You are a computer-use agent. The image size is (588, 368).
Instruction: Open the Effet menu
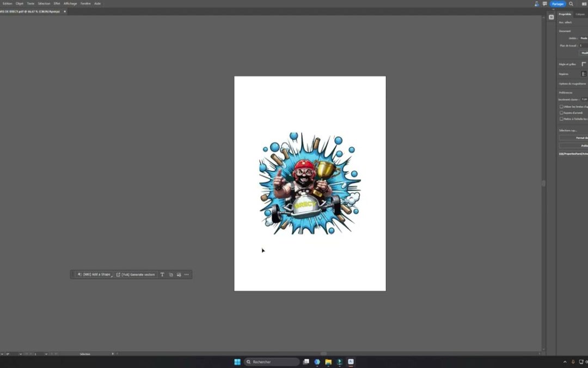coord(57,3)
